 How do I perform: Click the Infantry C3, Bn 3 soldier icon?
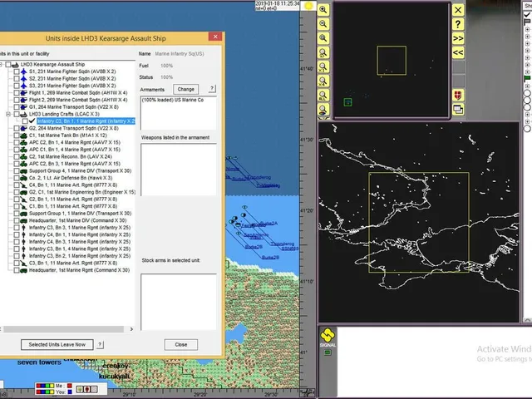pos(24,228)
